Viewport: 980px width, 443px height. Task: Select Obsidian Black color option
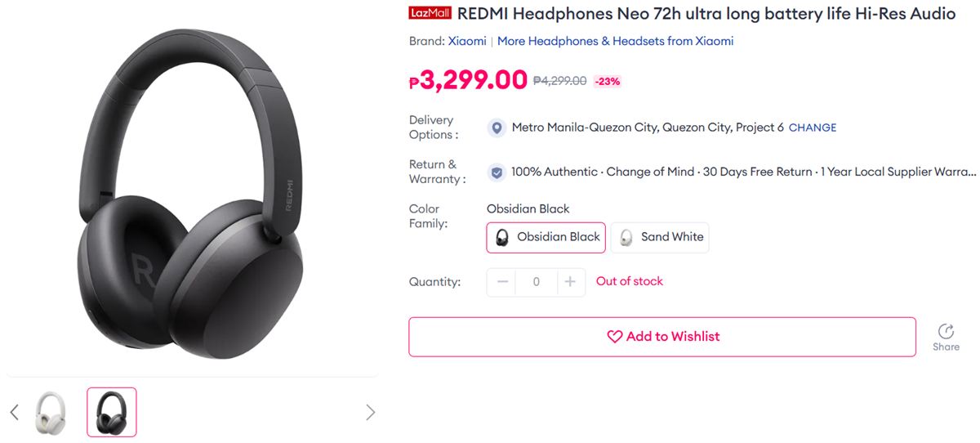pos(546,237)
